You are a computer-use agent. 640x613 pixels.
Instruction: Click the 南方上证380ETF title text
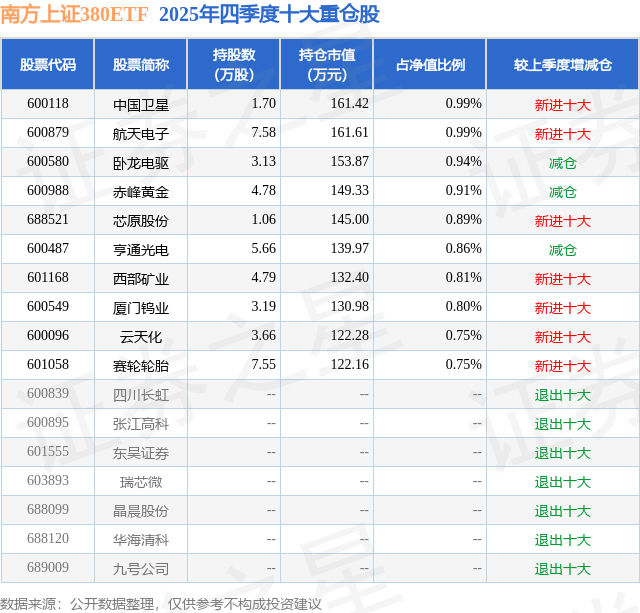coord(74,14)
